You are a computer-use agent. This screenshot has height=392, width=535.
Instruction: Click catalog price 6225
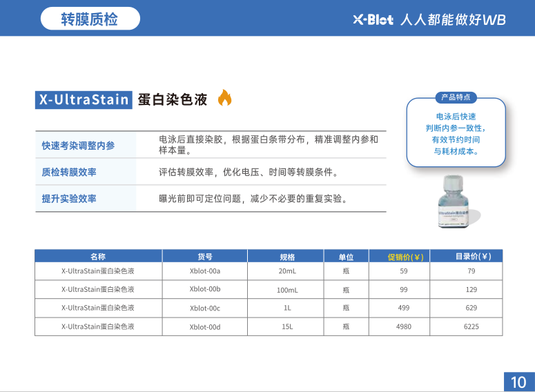point(471,326)
